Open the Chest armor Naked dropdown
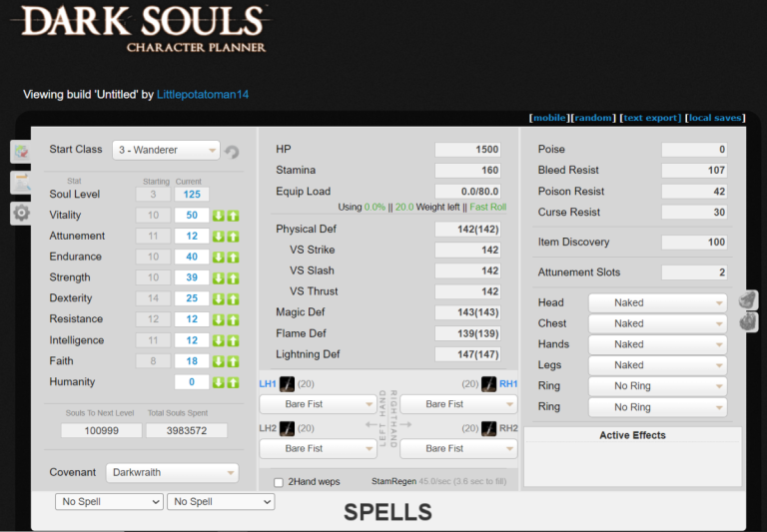The height and width of the screenshot is (532, 767). tap(657, 323)
